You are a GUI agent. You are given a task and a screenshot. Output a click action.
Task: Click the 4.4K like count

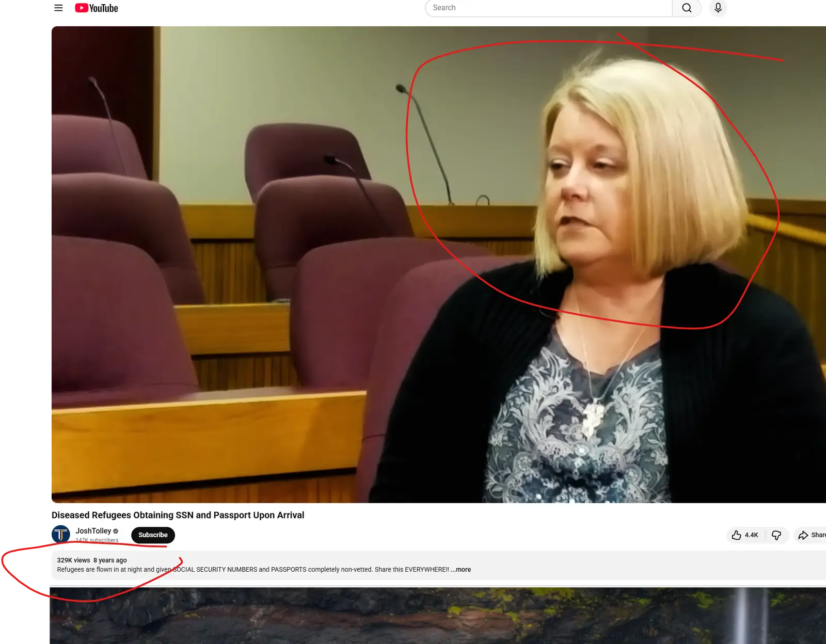click(751, 535)
